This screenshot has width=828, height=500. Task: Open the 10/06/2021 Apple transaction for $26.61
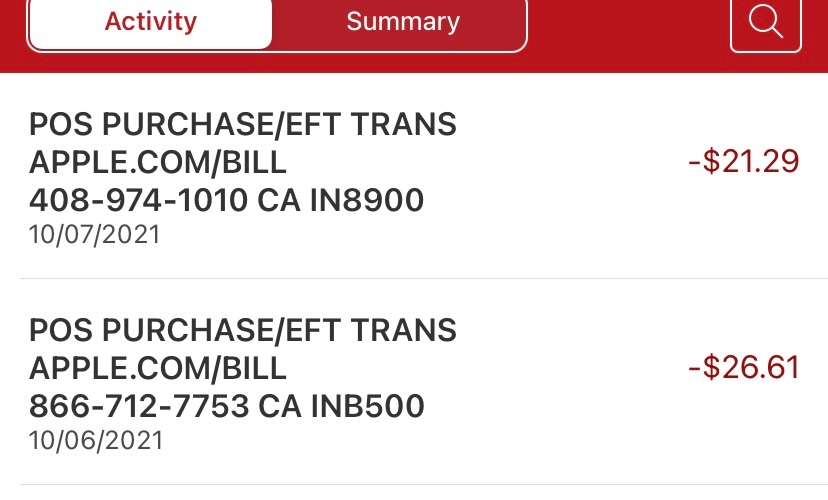400,382
